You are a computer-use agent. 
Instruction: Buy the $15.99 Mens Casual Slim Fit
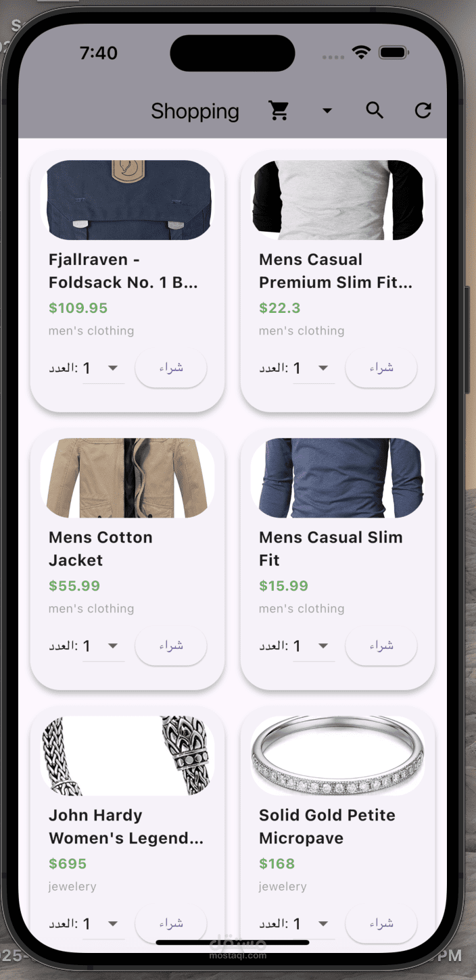point(381,646)
